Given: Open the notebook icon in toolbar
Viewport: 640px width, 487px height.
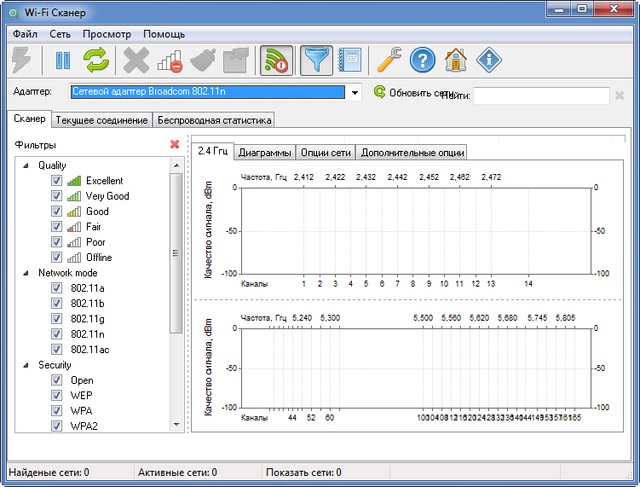Looking at the screenshot, I should [x=349, y=61].
